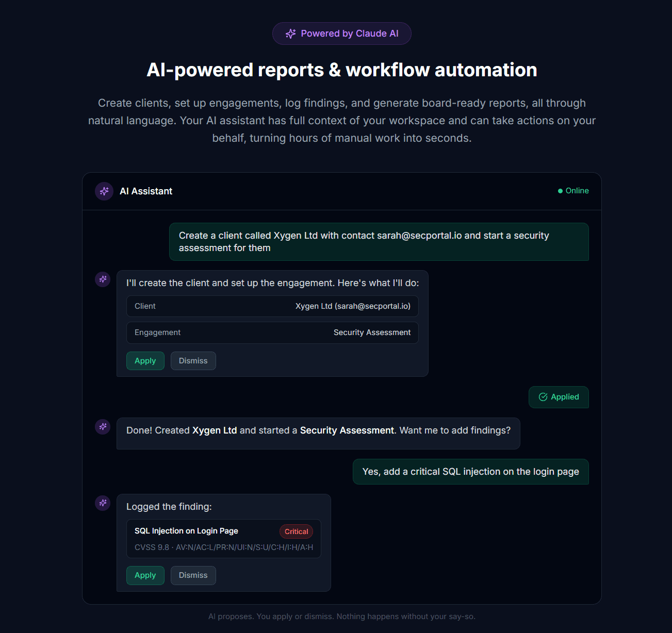Click the sparkle avatar beside Logged the finding
672x633 pixels.
tap(103, 503)
